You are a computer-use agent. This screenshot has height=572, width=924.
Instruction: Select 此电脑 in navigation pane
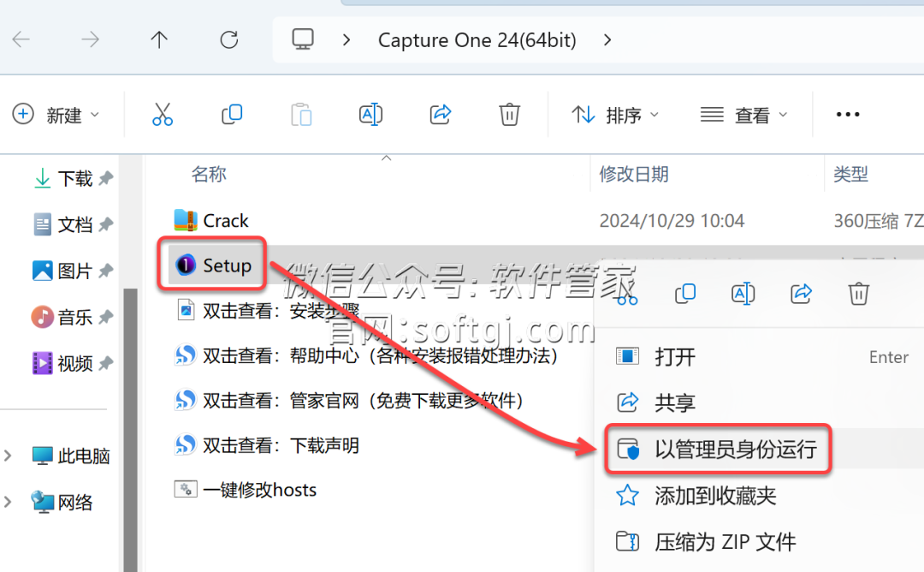click(x=71, y=456)
